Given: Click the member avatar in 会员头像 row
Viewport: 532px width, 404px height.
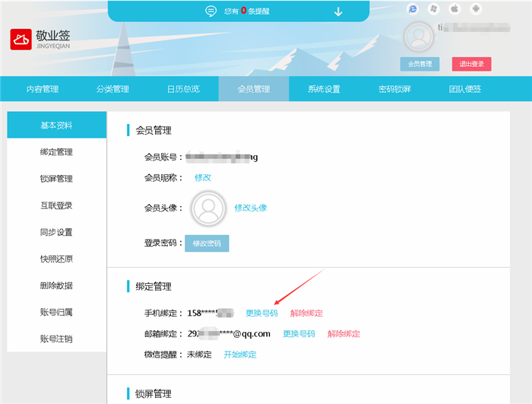Looking at the screenshot, I should click(209, 208).
